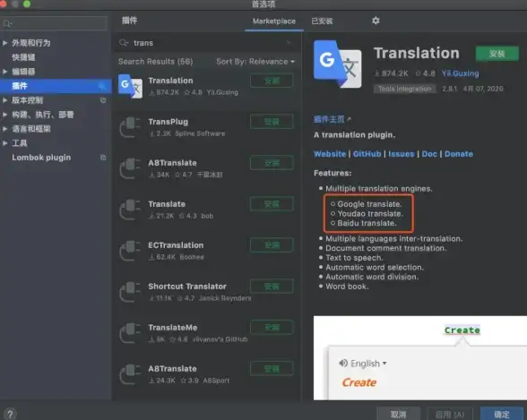The image size is (527, 420).
Task: Click the 应用 (A) apply button
Action: (x=450, y=415)
